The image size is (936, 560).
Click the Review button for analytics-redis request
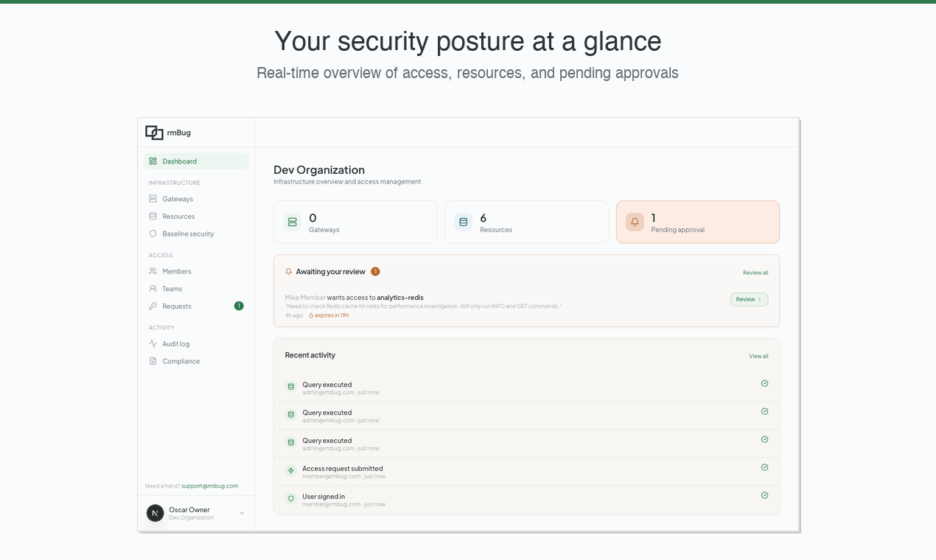[749, 299]
